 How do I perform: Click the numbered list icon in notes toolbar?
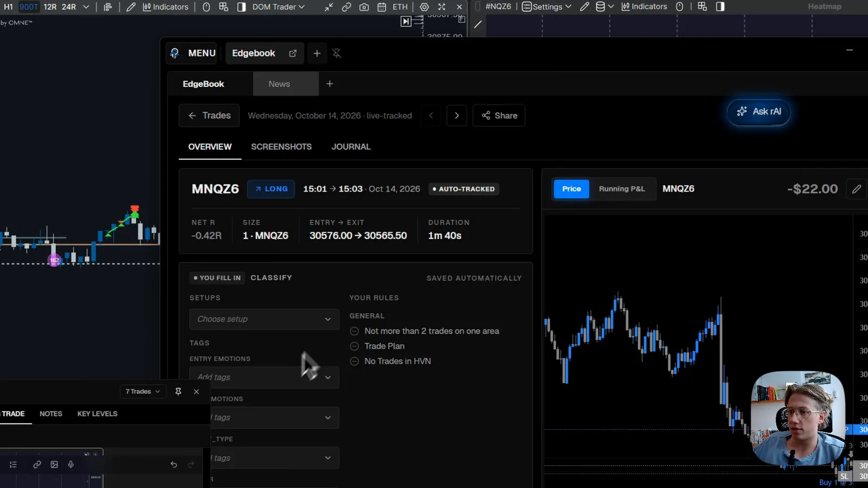(x=13, y=465)
